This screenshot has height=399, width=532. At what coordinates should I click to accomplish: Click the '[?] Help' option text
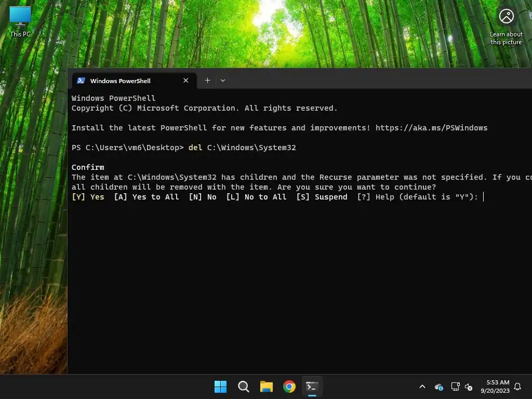click(x=376, y=197)
